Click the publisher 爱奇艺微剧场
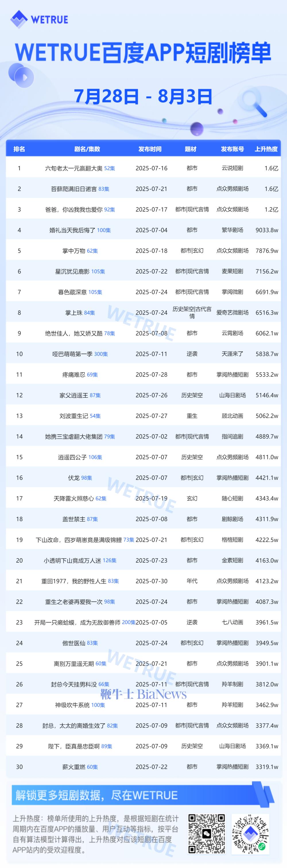 tap(232, 313)
